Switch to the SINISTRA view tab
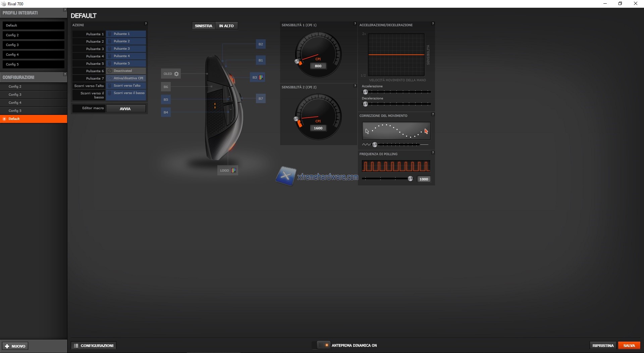The width and height of the screenshot is (644, 353). tap(203, 26)
